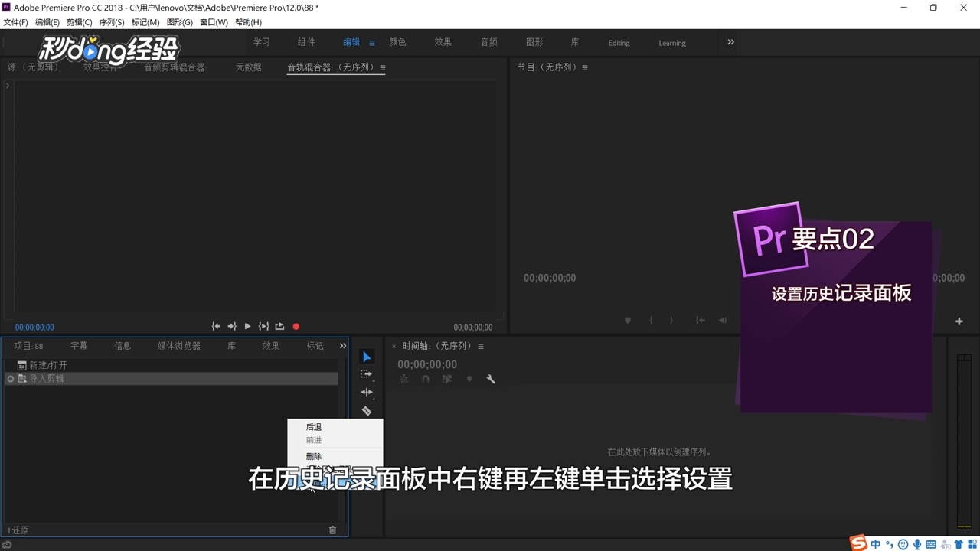Screen dimensions: 980x551
Task: Play audio in the track mixer panel
Action: tap(247, 327)
